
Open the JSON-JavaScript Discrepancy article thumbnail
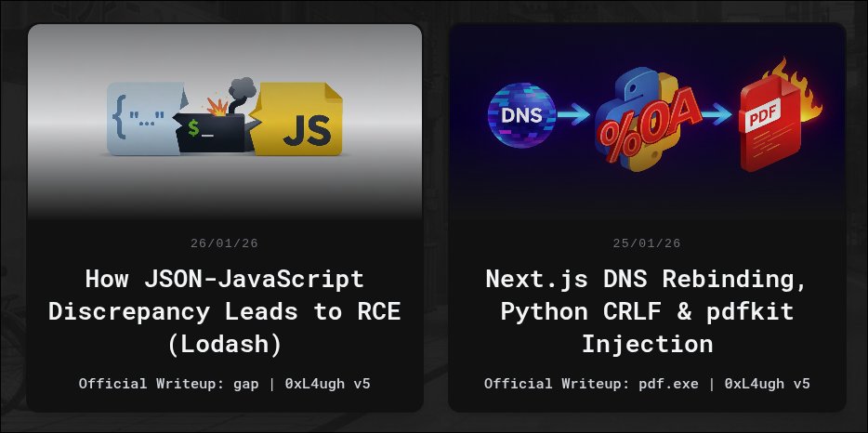tap(225, 122)
